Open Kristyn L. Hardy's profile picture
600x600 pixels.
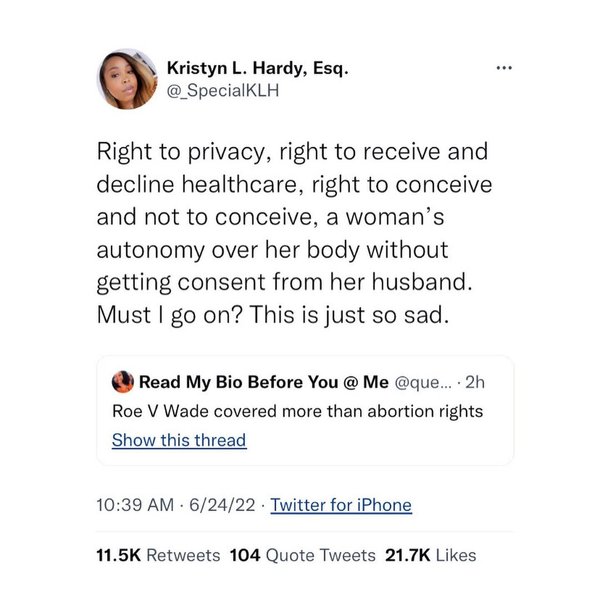point(127,79)
